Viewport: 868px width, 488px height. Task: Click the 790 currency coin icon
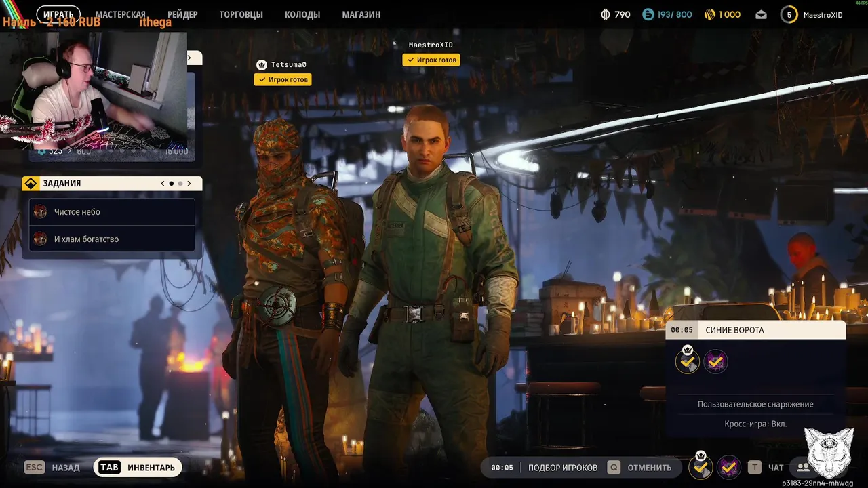606,14
